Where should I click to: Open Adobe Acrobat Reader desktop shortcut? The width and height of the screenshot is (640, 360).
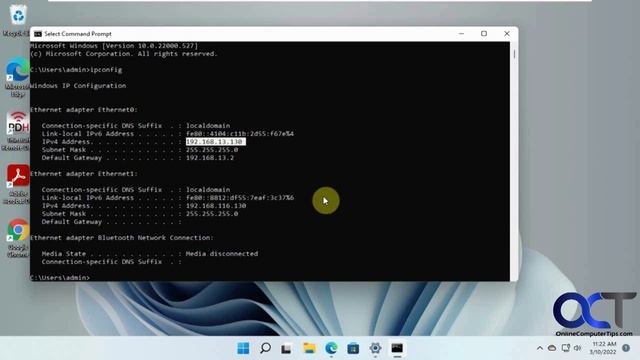[17, 184]
